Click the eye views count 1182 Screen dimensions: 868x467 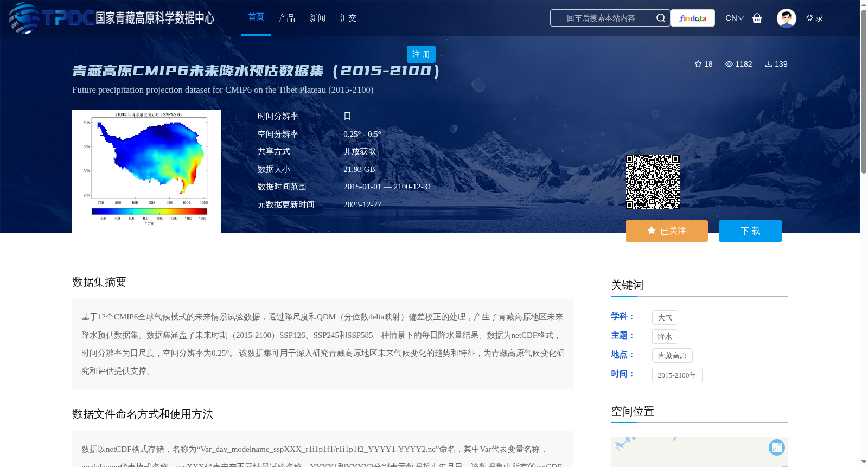739,64
